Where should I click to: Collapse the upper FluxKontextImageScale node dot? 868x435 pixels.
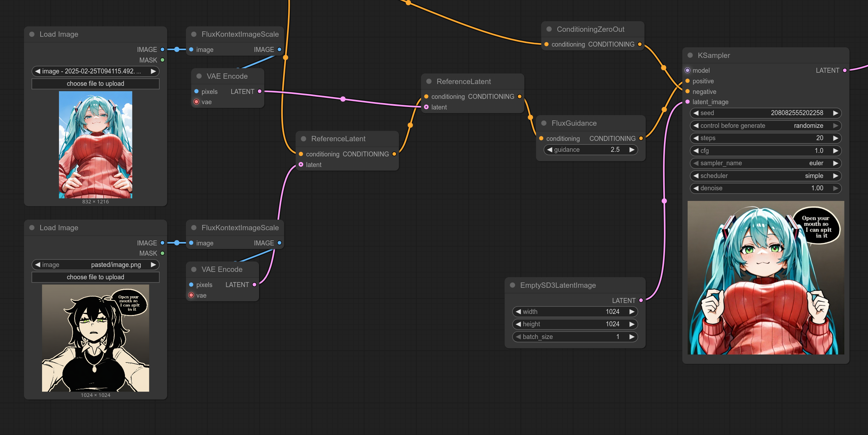click(x=193, y=34)
